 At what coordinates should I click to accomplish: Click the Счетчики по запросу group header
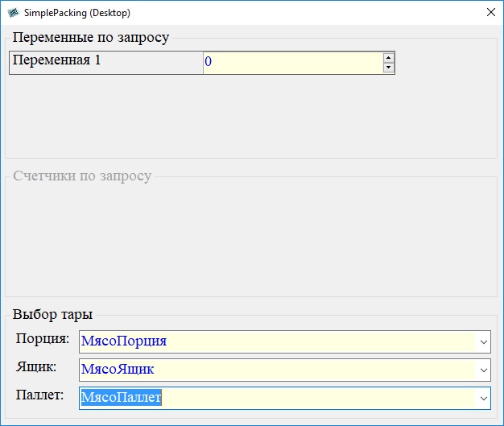tap(81, 176)
